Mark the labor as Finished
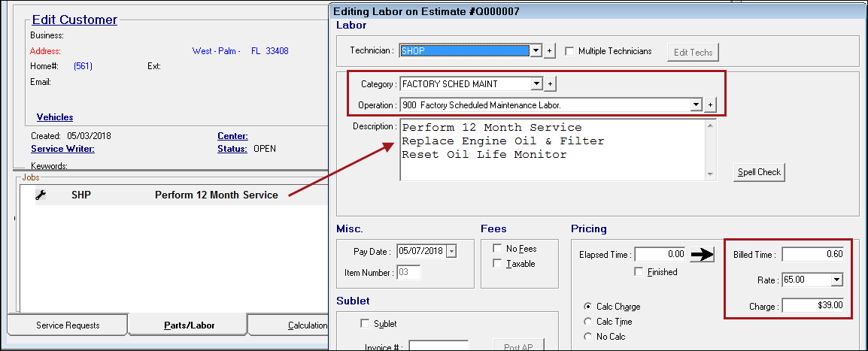This screenshot has width=868, height=351. 639,272
